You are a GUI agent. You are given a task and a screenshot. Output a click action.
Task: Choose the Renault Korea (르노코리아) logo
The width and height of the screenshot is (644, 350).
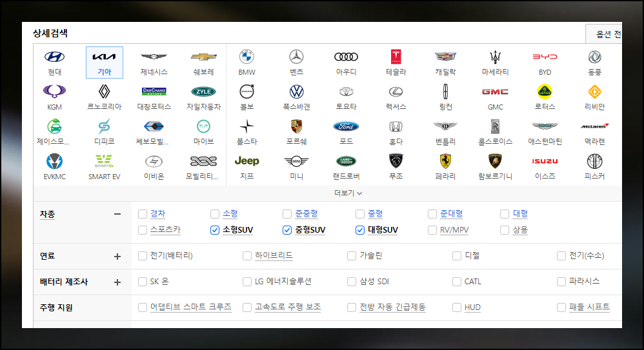point(105,92)
